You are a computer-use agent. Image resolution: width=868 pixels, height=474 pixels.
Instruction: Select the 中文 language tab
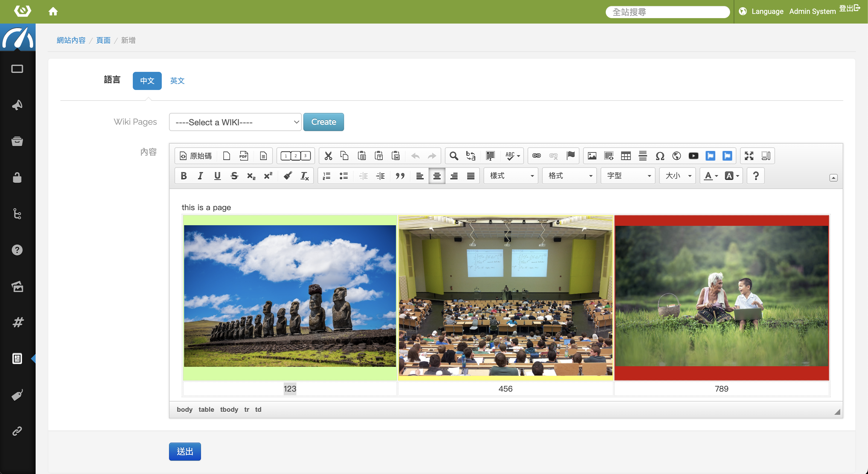tap(147, 81)
